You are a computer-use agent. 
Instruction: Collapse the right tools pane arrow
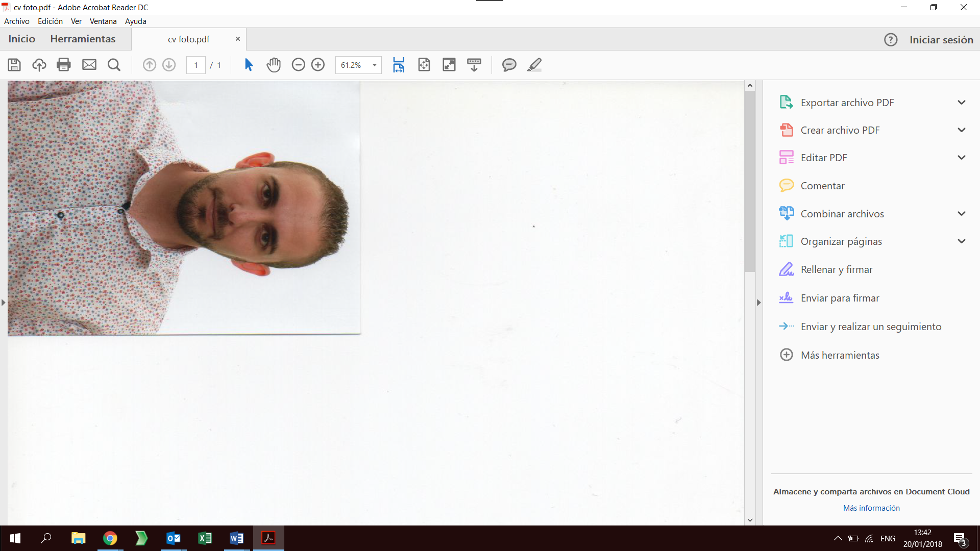point(758,303)
